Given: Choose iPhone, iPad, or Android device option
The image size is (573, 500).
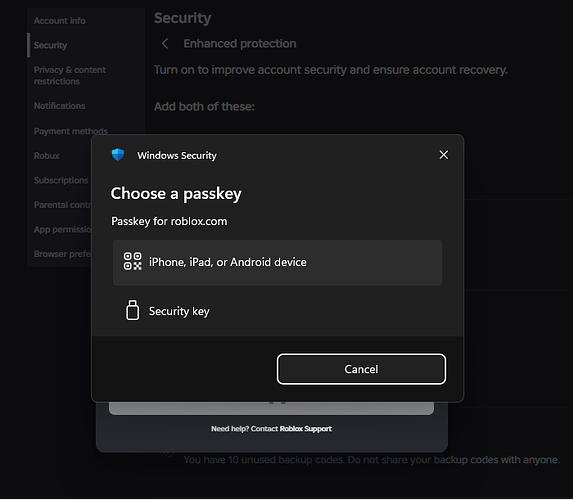Looking at the screenshot, I should (x=277, y=262).
